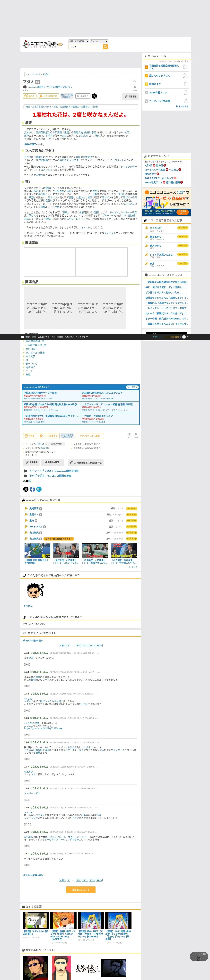Open the ニコニコニュース banner ad

166,202
